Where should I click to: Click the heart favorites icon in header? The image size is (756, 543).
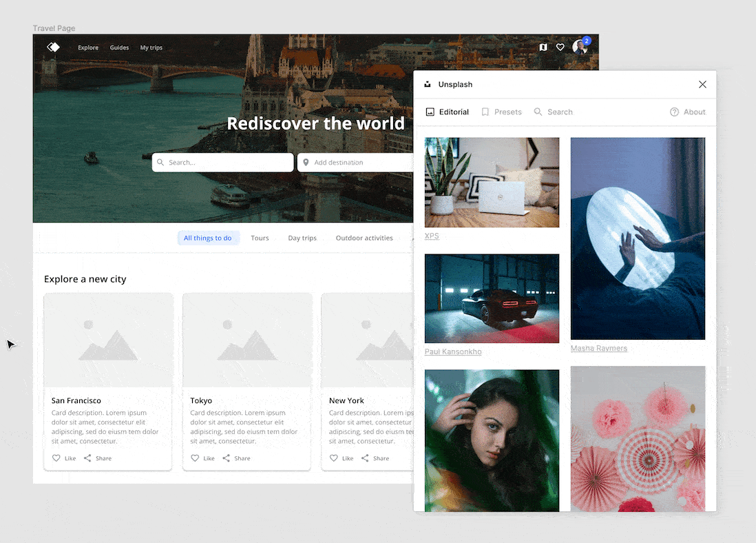click(560, 48)
